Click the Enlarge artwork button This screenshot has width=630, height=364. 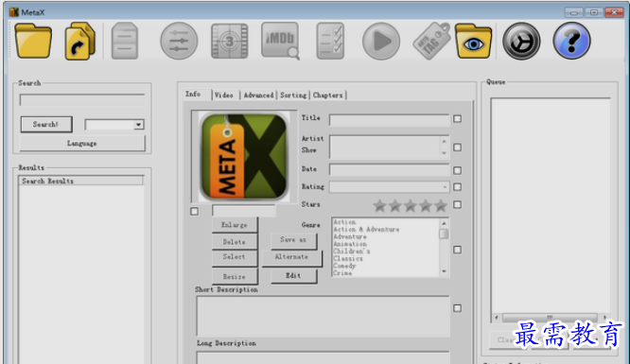click(235, 225)
